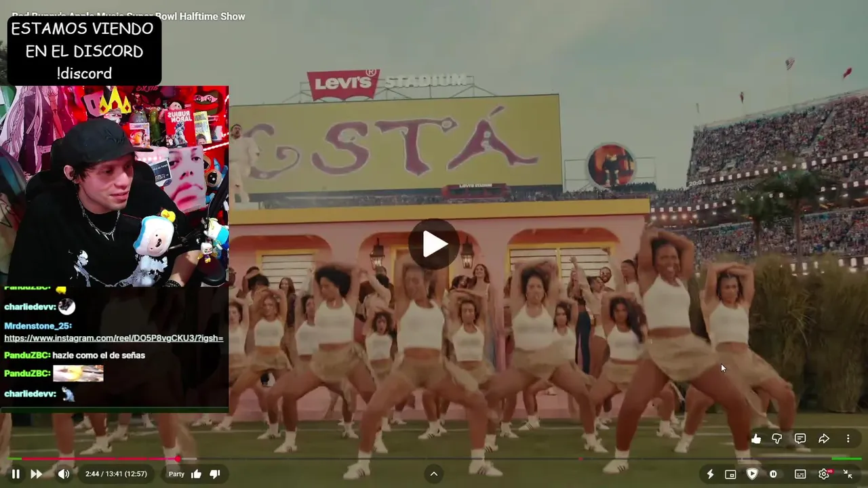Toggle subtitles closed captions icon
The width and height of the screenshot is (868, 488).
[x=800, y=474]
